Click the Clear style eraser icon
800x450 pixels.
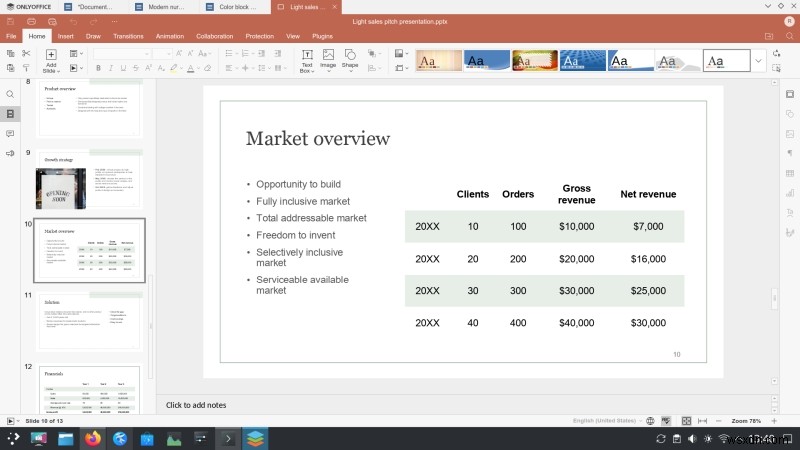pyautogui.click(x=208, y=68)
